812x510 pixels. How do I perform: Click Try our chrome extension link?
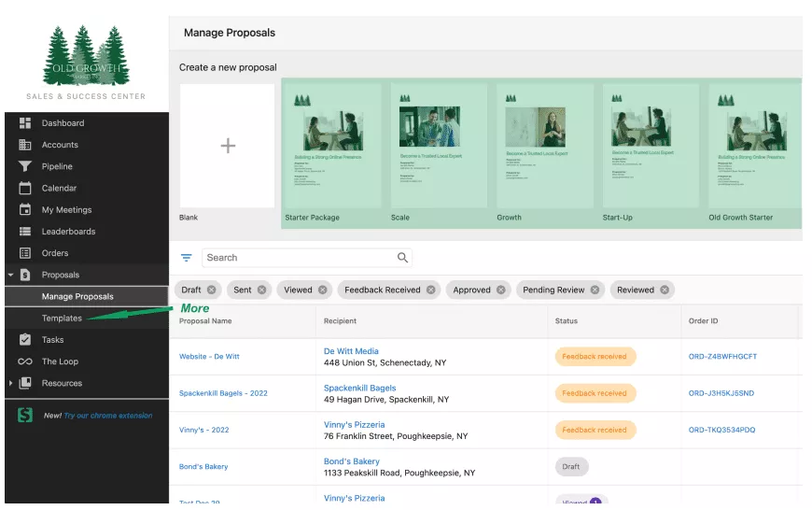tap(108, 416)
